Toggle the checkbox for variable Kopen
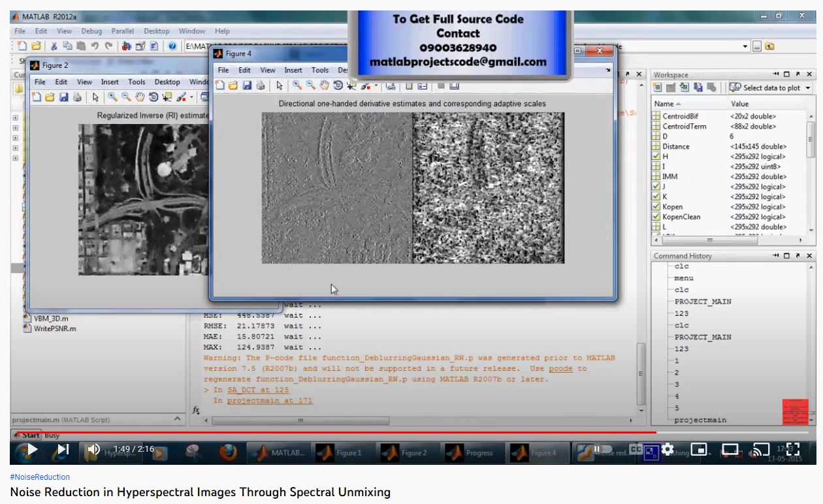This screenshot has height=504, width=823. (x=656, y=207)
